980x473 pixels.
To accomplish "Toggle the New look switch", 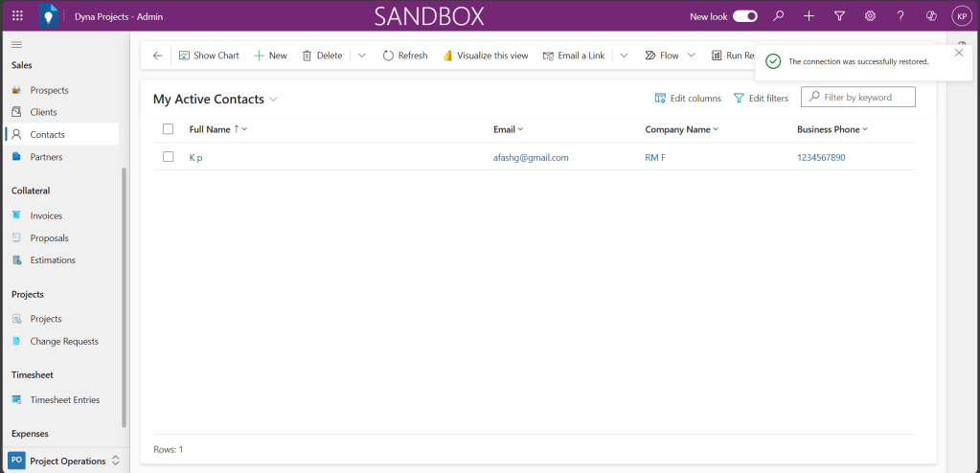I will click(x=745, y=16).
